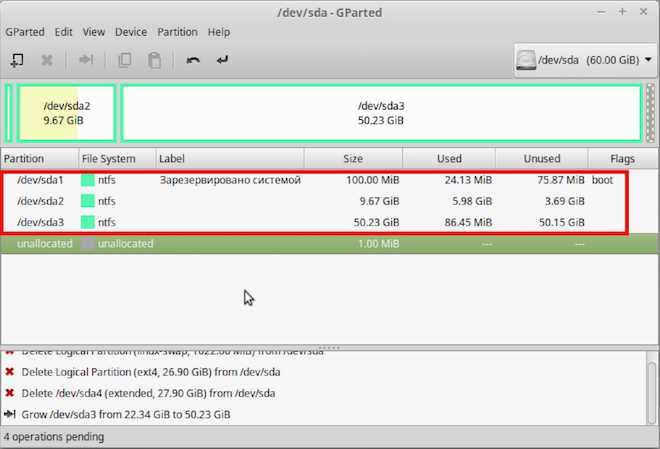Click the '4 operations pending' status text
The width and height of the screenshot is (660, 449).
(54, 437)
